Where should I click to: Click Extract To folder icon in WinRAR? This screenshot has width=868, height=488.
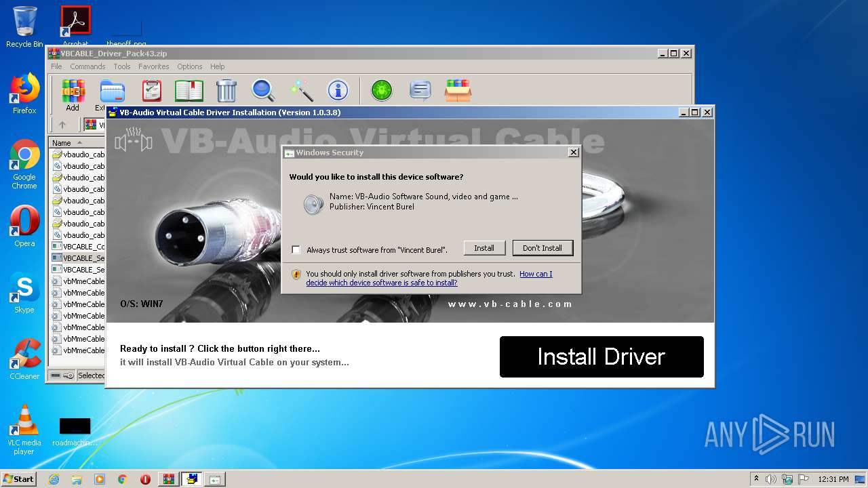click(x=111, y=90)
